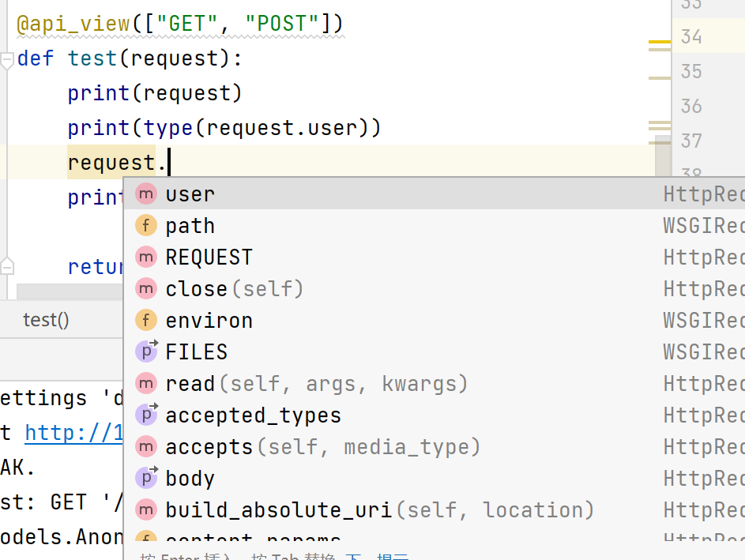Click the method icon next to 'build_absolute_uri'
This screenshot has height=560, width=745.
click(x=146, y=510)
